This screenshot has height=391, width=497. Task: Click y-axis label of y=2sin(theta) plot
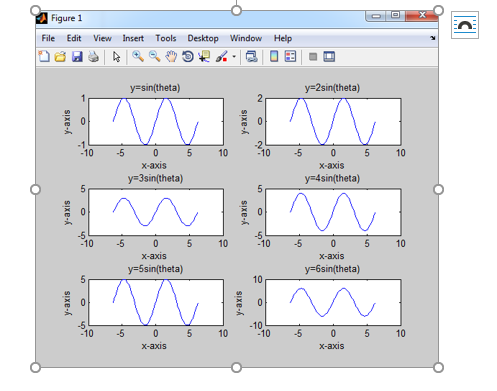coord(244,122)
